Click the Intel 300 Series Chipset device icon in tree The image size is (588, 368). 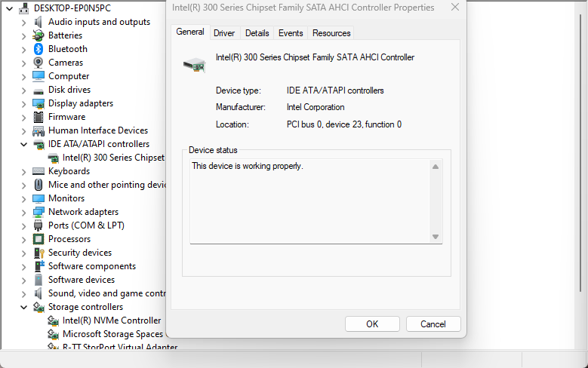pyautogui.click(x=53, y=158)
